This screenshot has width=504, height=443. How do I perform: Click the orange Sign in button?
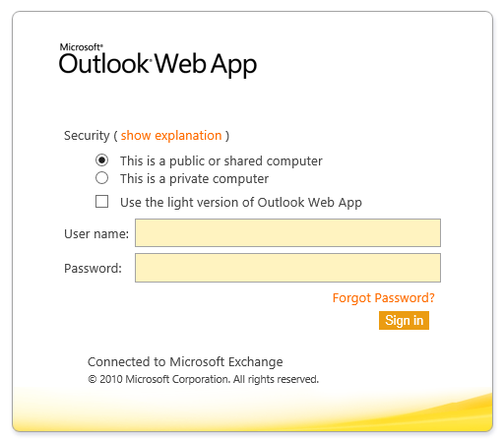point(404,320)
